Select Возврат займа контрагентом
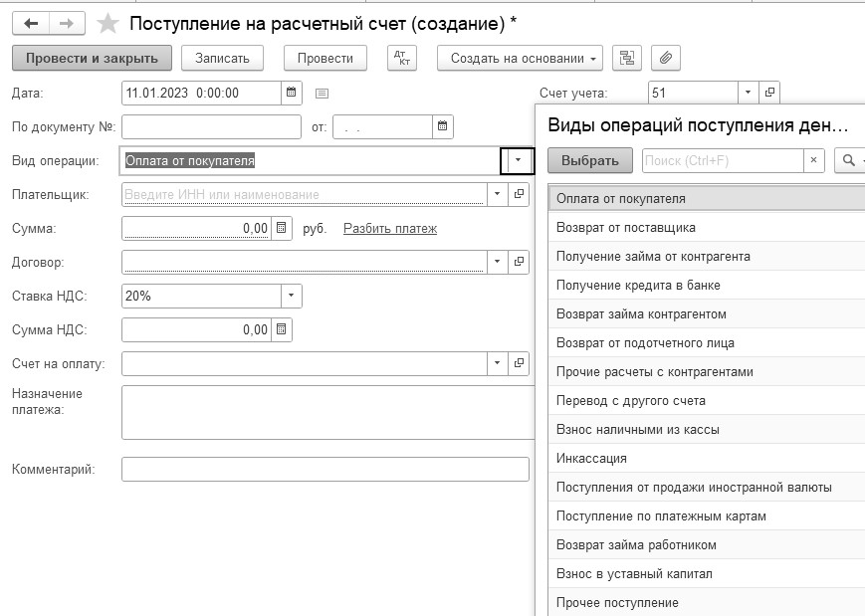Image resolution: width=865 pixels, height=616 pixels. pos(707,313)
